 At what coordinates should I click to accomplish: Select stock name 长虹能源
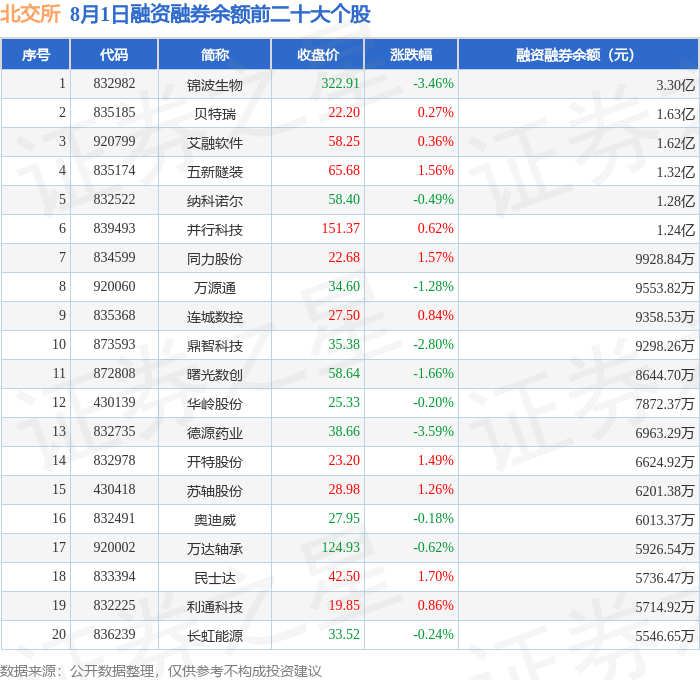(x=215, y=636)
